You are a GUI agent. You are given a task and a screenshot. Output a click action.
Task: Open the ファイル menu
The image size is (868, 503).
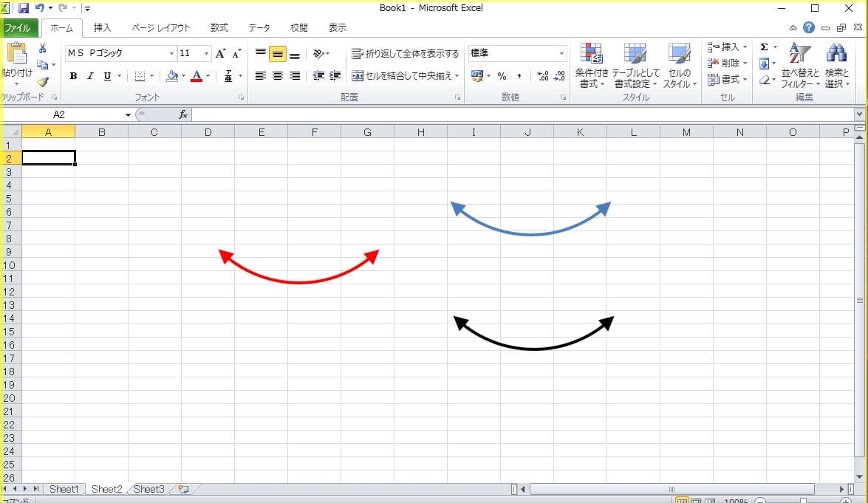coord(19,27)
